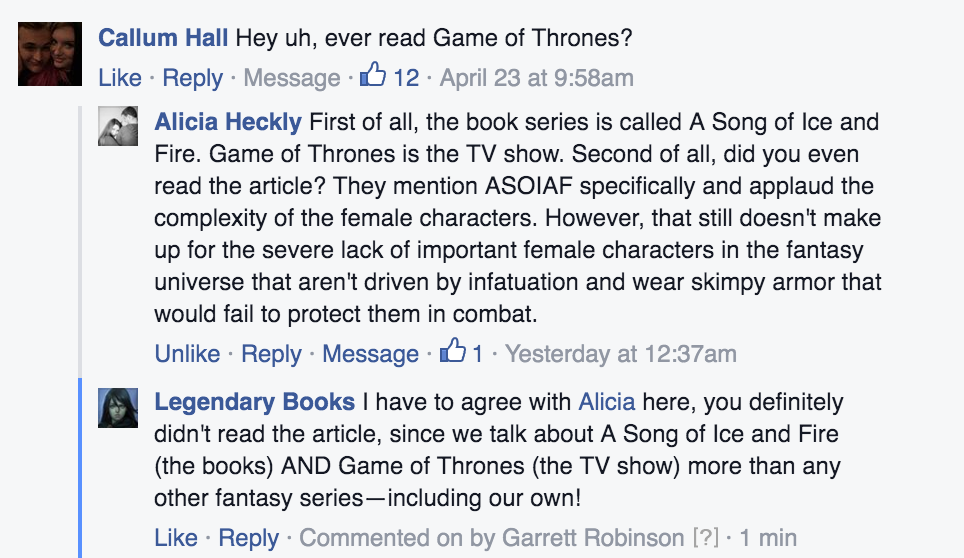Reply to Alicia Heckly's comment

click(x=271, y=354)
